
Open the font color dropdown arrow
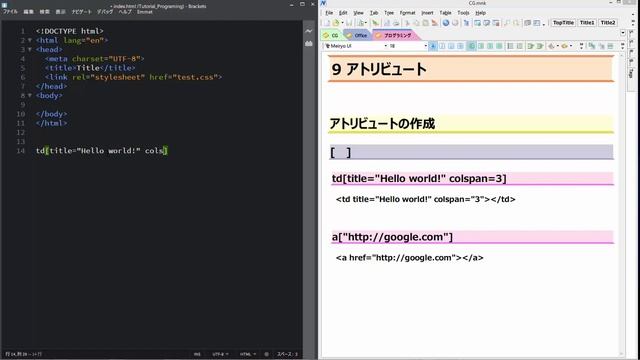(558, 46)
